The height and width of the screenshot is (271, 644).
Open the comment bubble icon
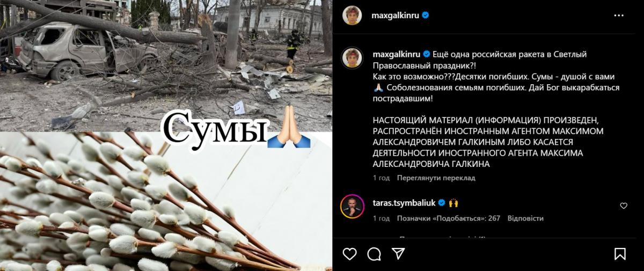(x=375, y=253)
